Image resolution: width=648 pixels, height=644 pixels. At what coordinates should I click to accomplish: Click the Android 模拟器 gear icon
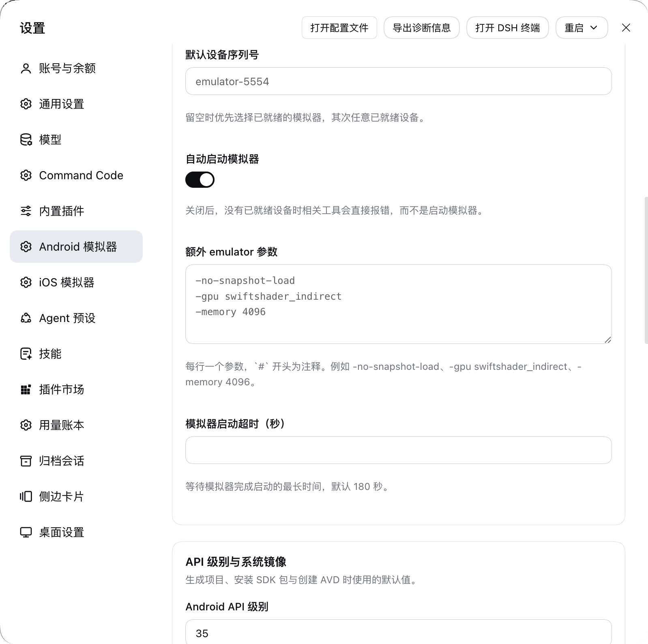tap(26, 247)
